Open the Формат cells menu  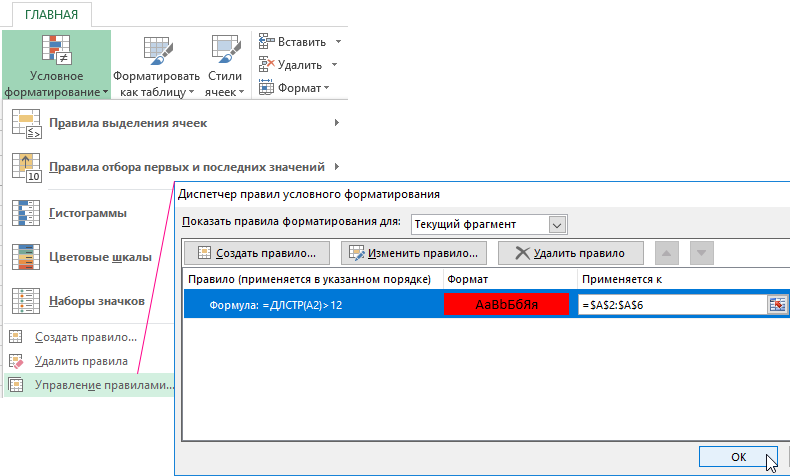[x=294, y=88]
